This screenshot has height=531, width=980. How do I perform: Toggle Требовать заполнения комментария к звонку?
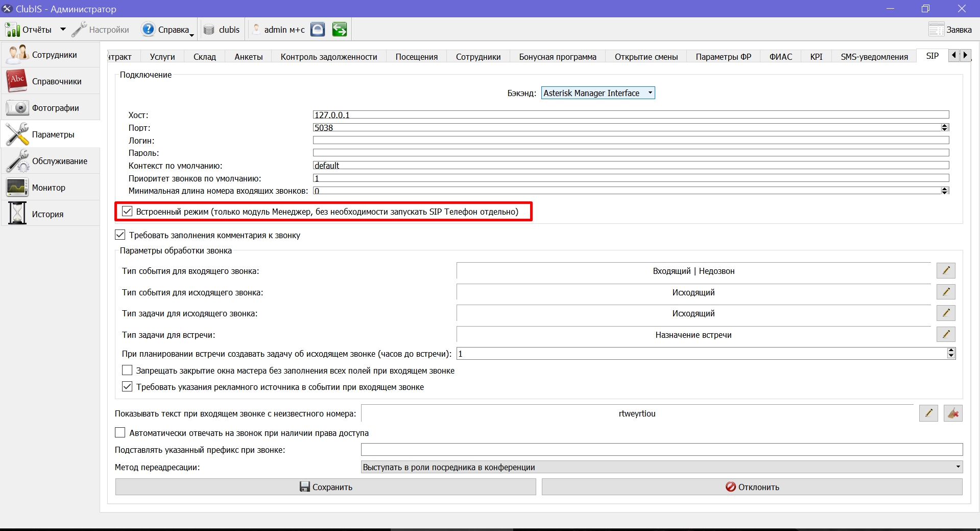[x=120, y=235]
